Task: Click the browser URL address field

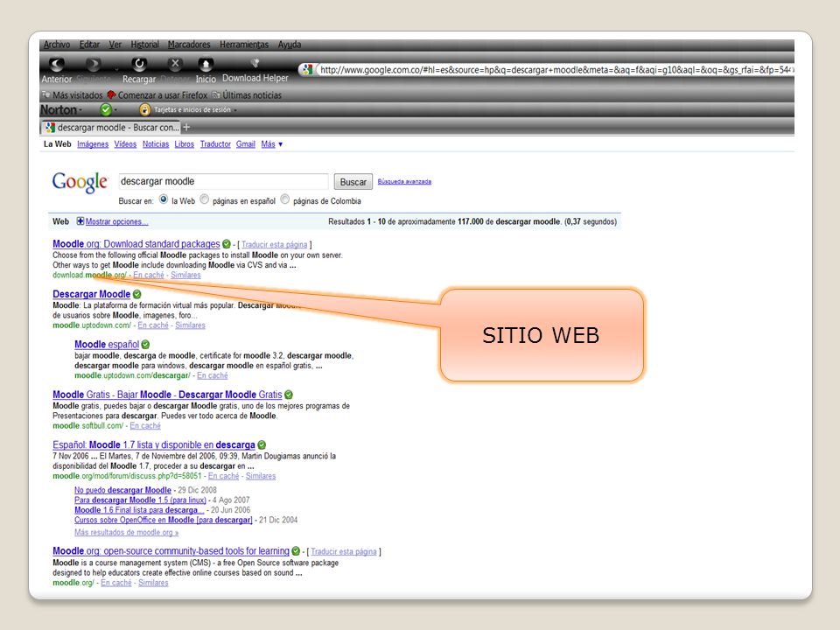Action: tap(555, 70)
